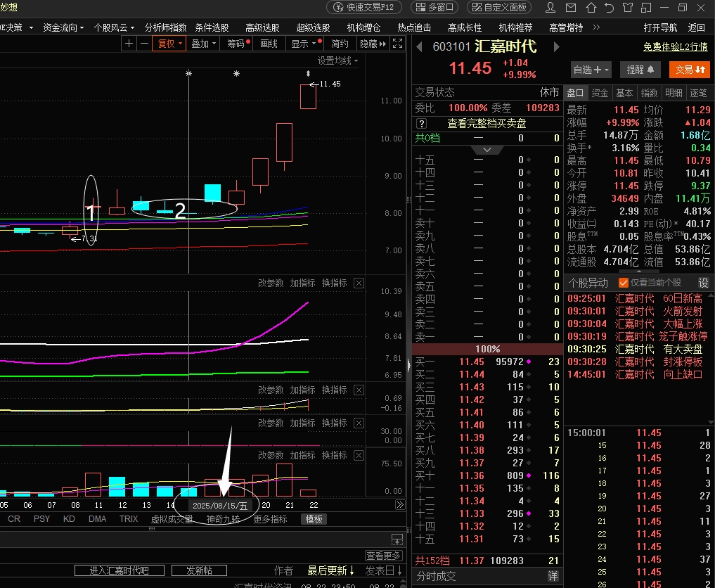Open 多窗口 multi-window layout
715x588 pixels.
coord(434,7)
